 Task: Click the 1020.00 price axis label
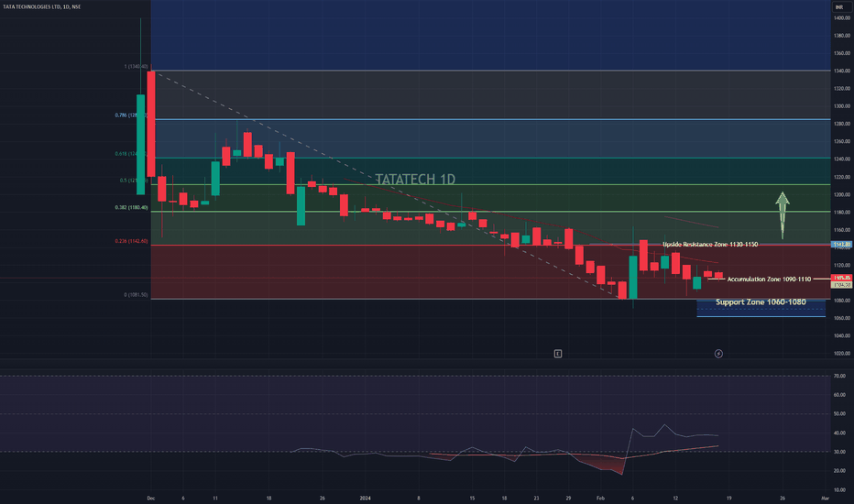[x=842, y=353]
